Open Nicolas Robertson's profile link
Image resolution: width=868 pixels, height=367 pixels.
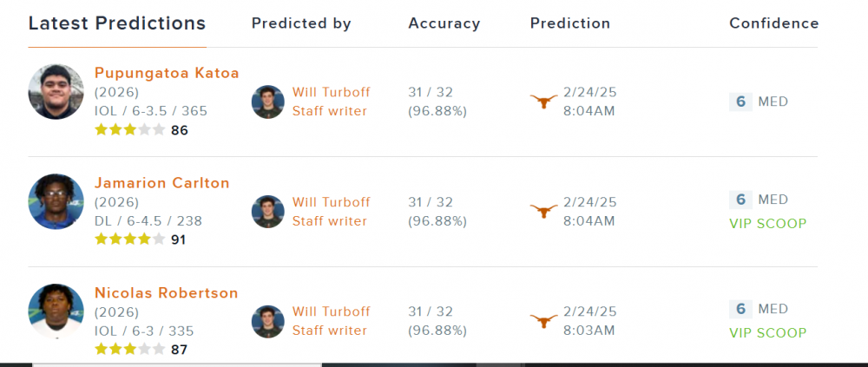click(x=166, y=293)
